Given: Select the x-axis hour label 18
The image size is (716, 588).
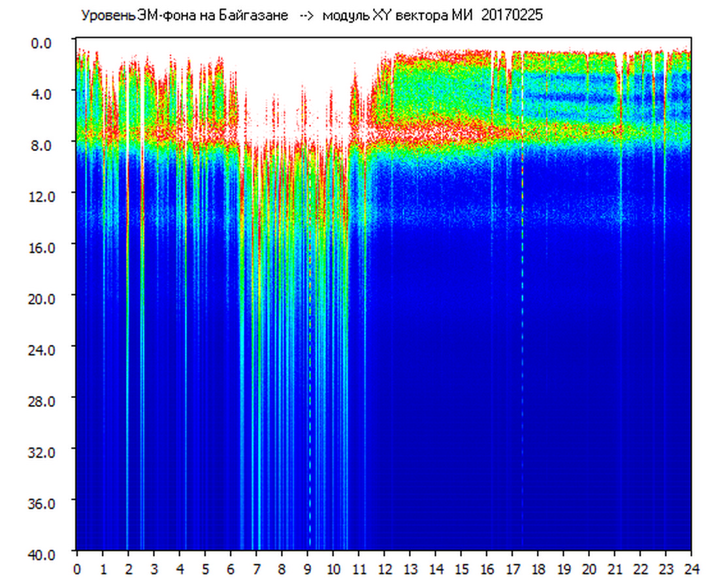Looking at the screenshot, I should 538,569.
